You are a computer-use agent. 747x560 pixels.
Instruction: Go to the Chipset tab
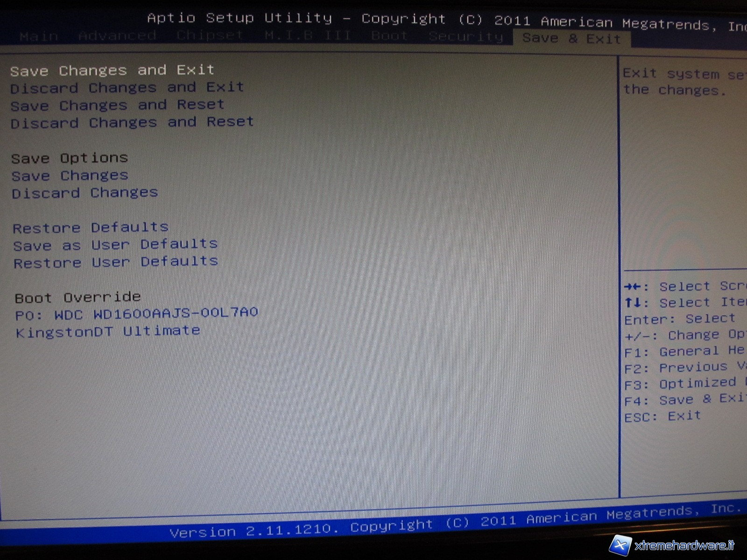pyautogui.click(x=210, y=36)
